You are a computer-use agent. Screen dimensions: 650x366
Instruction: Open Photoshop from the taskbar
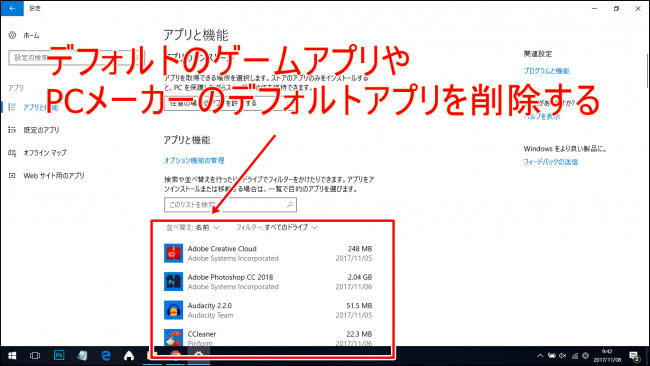(59, 355)
